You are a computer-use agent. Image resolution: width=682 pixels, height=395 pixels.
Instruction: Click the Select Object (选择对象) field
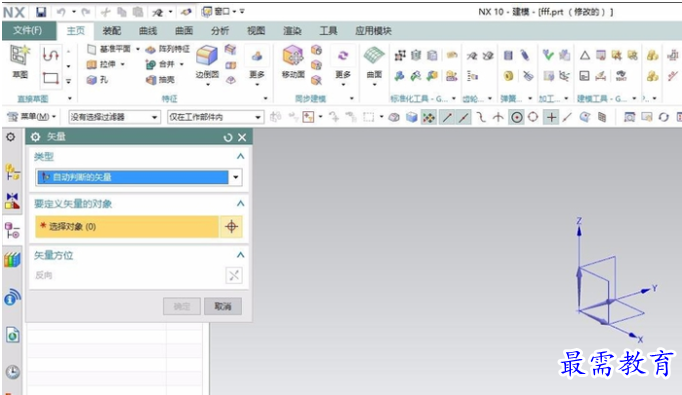pyautogui.click(x=127, y=226)
